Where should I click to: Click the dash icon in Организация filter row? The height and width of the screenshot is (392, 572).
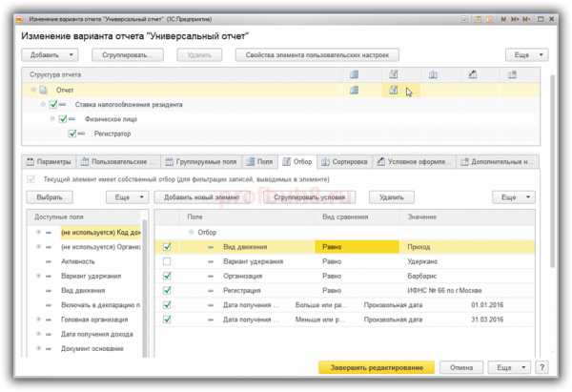coord(211,277)
